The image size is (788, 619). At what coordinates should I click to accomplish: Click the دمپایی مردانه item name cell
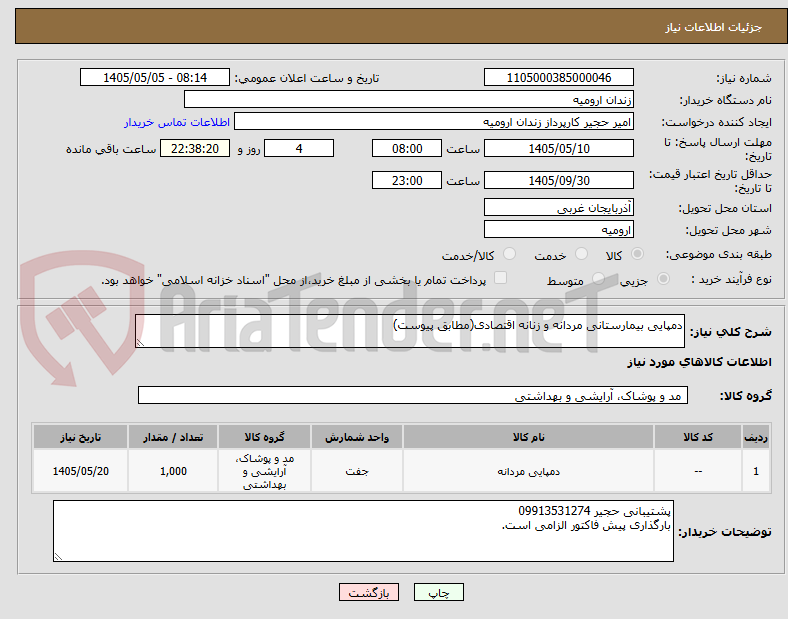click(528, 471)
